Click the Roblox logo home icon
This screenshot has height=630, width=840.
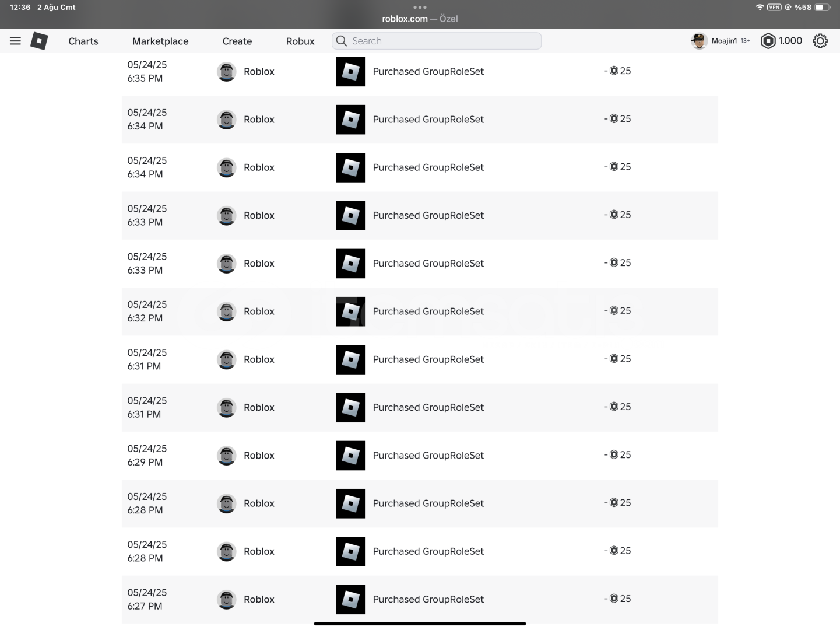click(x=39, y=41)
